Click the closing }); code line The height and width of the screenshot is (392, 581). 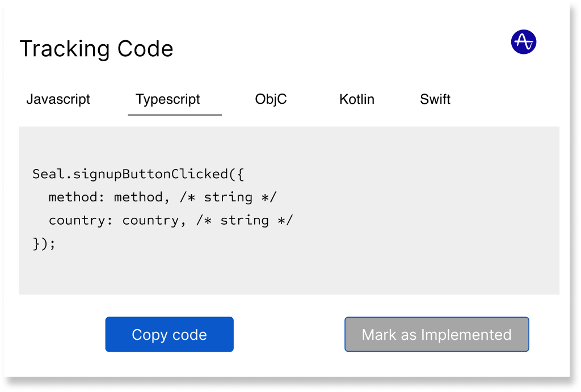(x=44, y=244)
